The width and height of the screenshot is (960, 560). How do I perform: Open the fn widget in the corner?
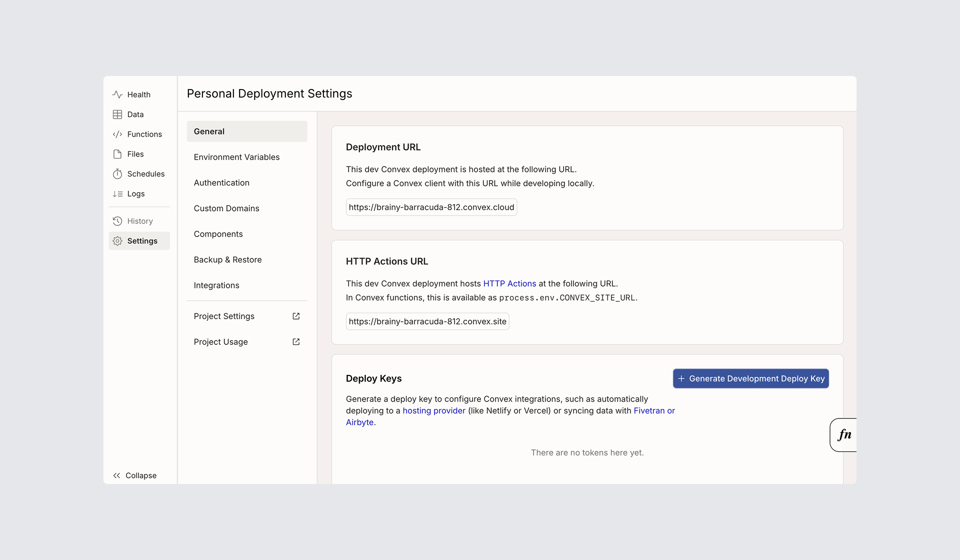pyautogui.click(x=844, y=434)
